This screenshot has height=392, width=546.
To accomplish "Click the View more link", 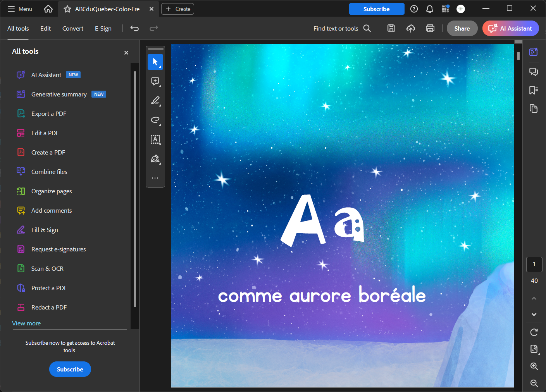I will [x=26, y=323].
